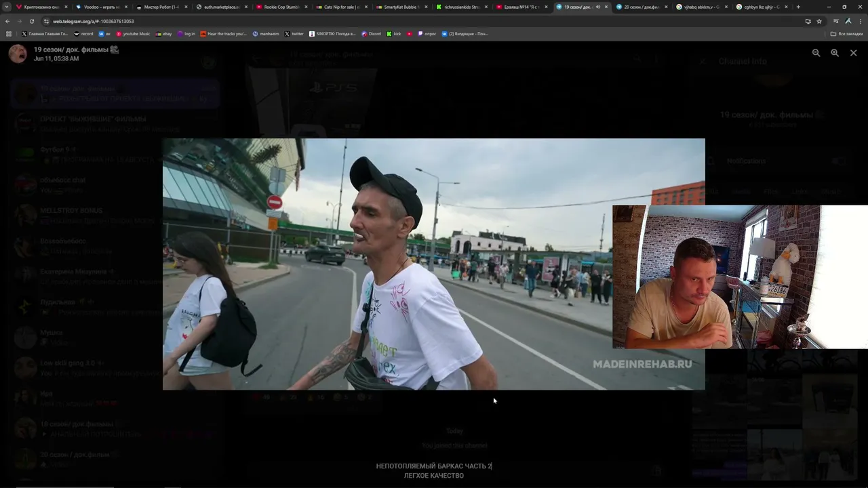The height and width of the screenshot is (488, 868).
Task: Mute audio on the 19 сезон tab
Action: pos(597,7)
